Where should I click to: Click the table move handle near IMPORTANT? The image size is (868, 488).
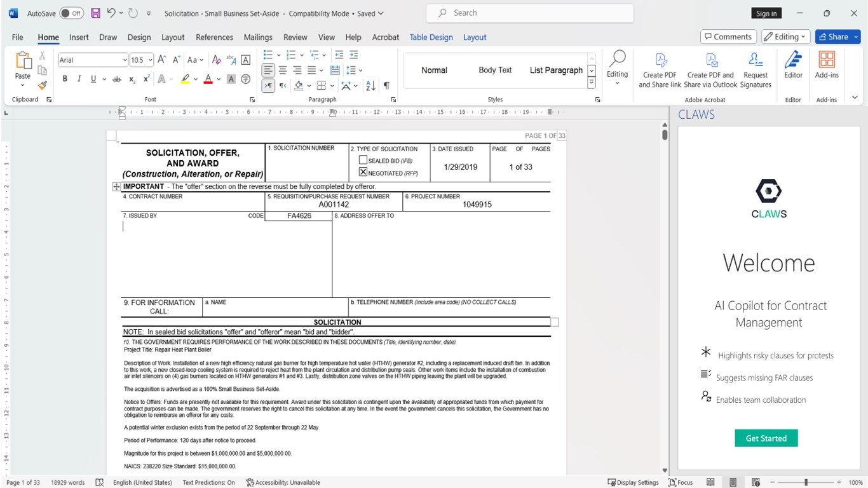click(x=116, y=187)
